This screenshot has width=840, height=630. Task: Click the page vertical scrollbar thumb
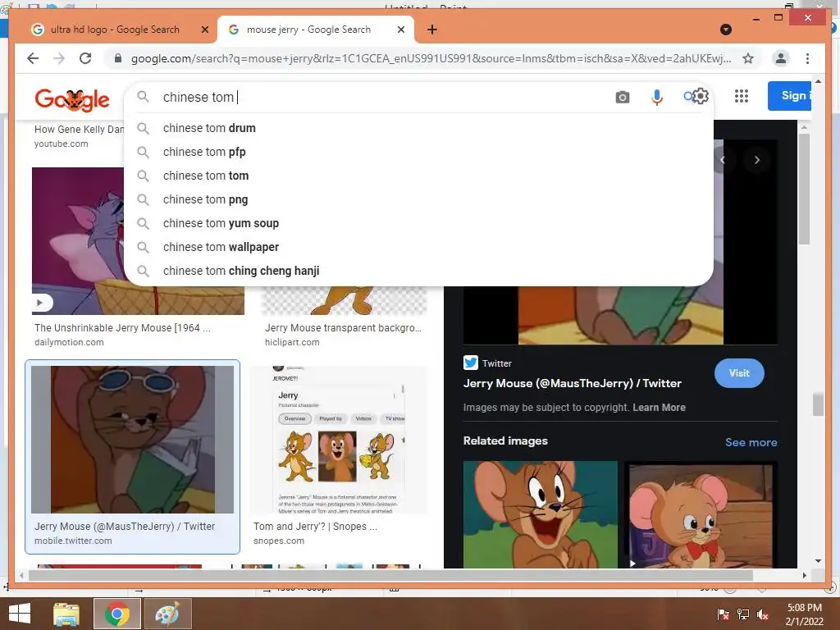pyautogui.click(x=818, y=405)
